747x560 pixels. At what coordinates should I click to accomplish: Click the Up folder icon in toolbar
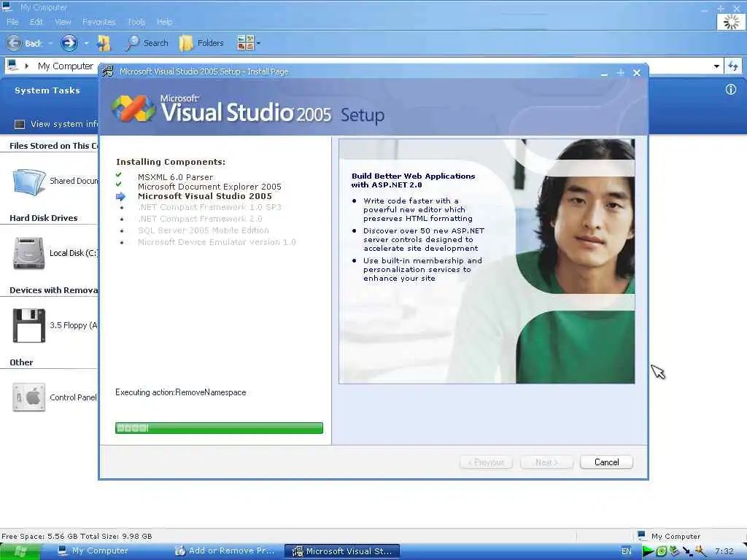tap(104, 43)
